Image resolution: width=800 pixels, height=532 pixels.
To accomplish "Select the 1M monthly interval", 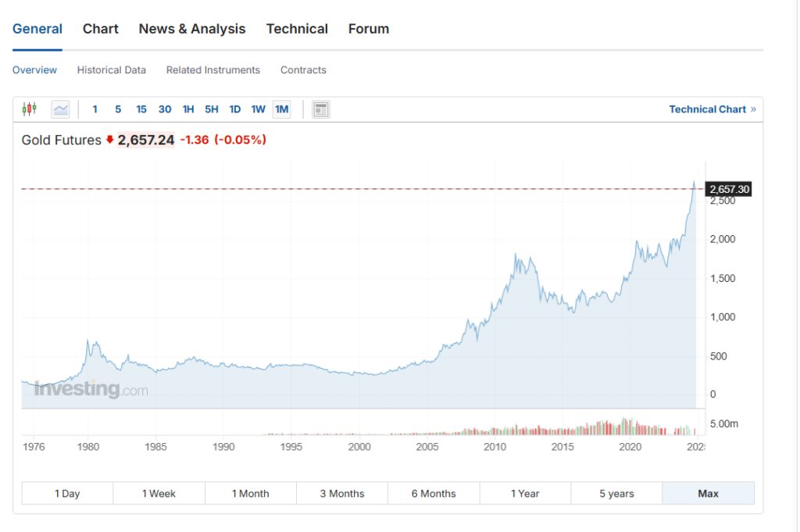I will [281, 109].
